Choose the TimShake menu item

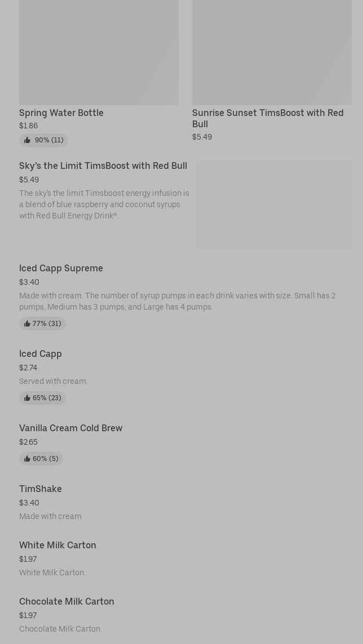coord(41,489)
